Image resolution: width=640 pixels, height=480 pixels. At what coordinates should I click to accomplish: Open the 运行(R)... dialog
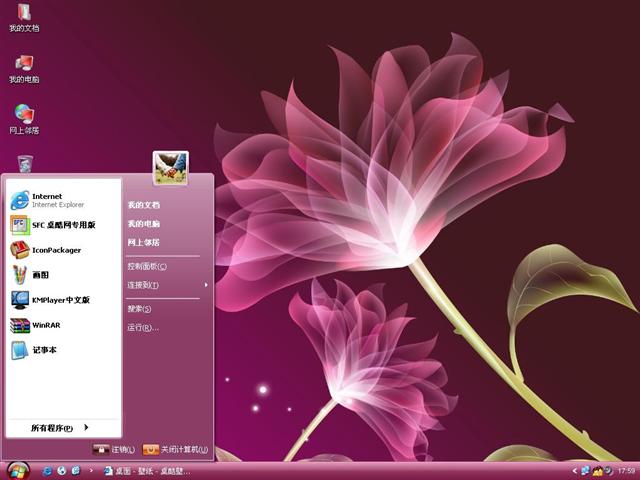143,327
